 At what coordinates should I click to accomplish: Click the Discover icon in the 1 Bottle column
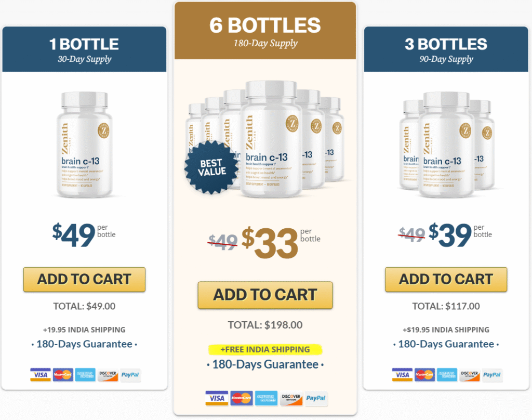[x=107, y=375]
